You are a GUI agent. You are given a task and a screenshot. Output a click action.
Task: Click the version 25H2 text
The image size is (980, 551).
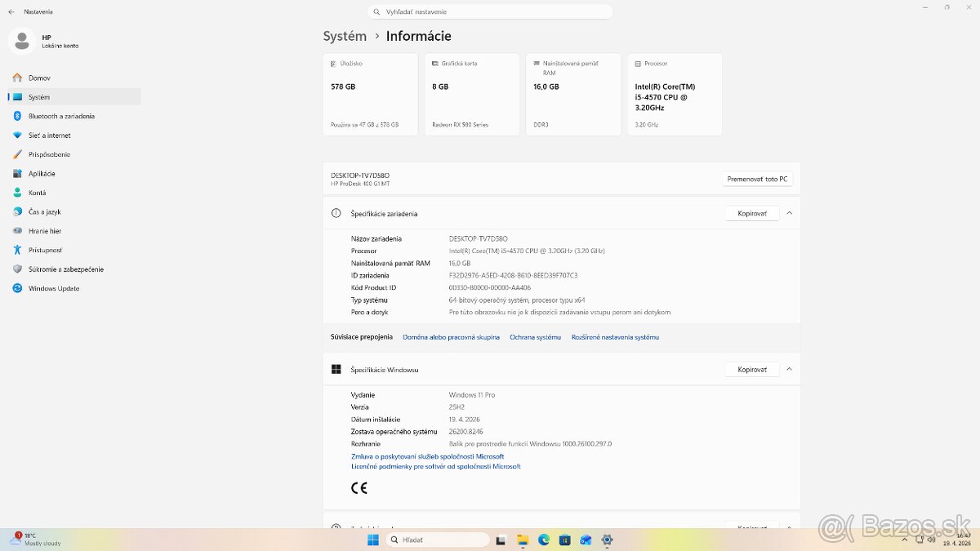point(457,407)
